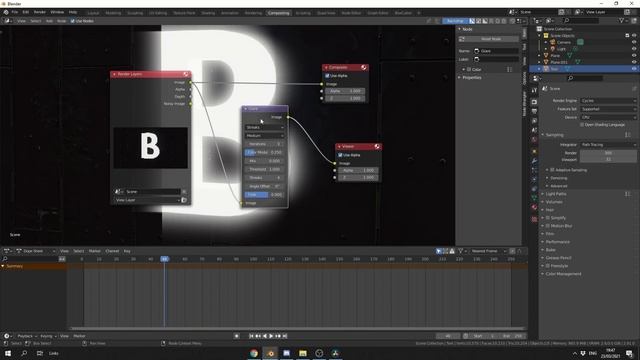This screenshot has width=640, height=360.
Task: Open the Render menu
Action: point(40,12)
